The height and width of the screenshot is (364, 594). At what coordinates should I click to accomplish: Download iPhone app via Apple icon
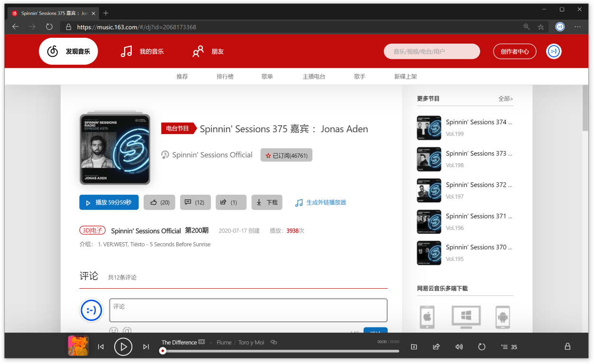click(x=427, y=317)
